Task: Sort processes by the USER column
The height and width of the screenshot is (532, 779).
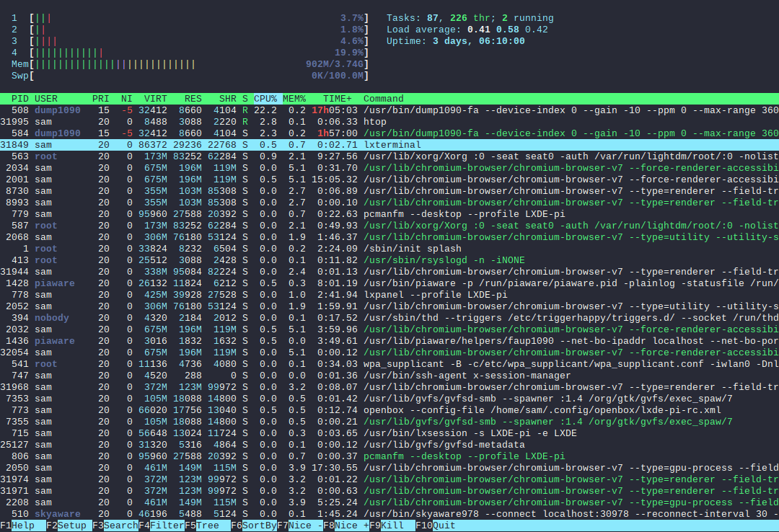Action: tap(45, 99)
